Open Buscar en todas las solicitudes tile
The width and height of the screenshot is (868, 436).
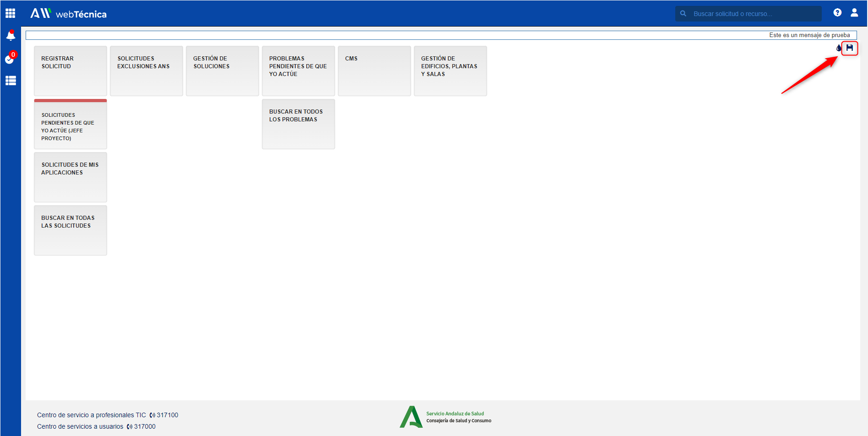(71, 230)
